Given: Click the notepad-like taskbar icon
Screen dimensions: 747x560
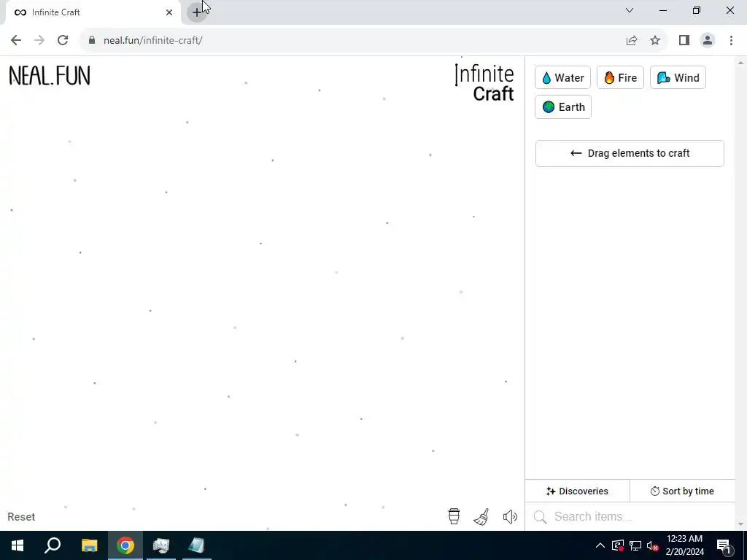Looking at the screenshot, I should point(197,545).
